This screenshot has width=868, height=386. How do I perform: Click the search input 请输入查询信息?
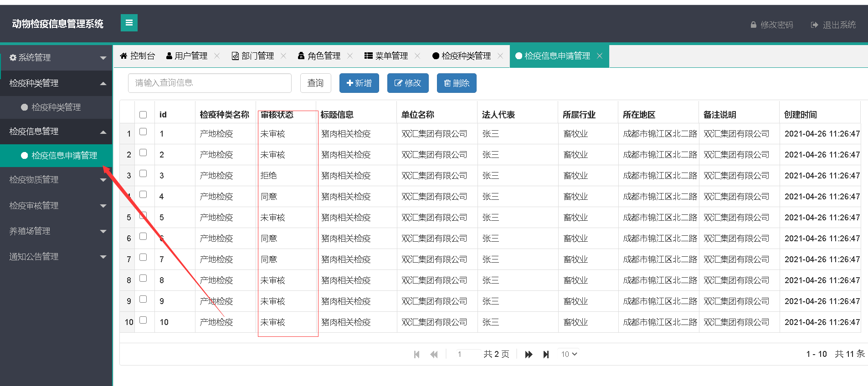tap(210, 83)
